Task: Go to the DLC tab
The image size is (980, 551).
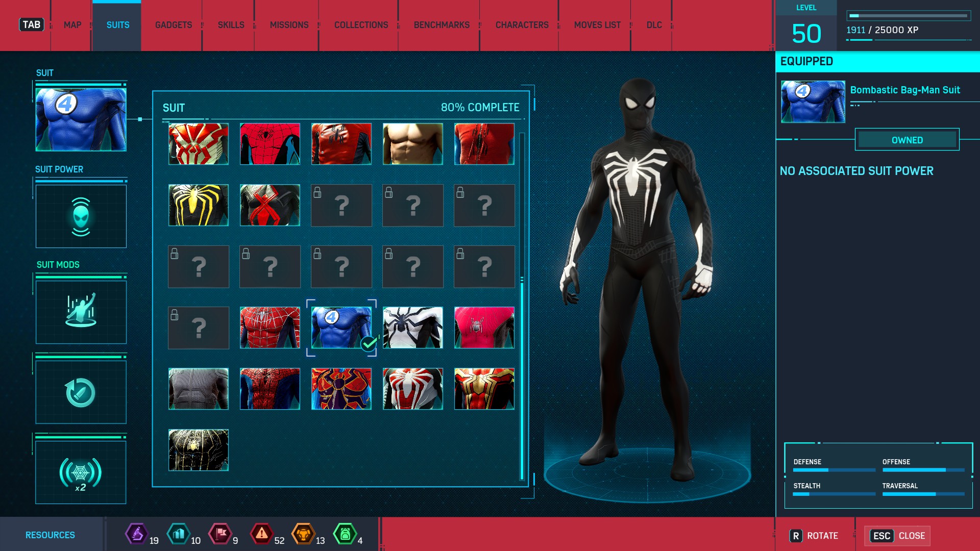Action: tap(654, 25)
